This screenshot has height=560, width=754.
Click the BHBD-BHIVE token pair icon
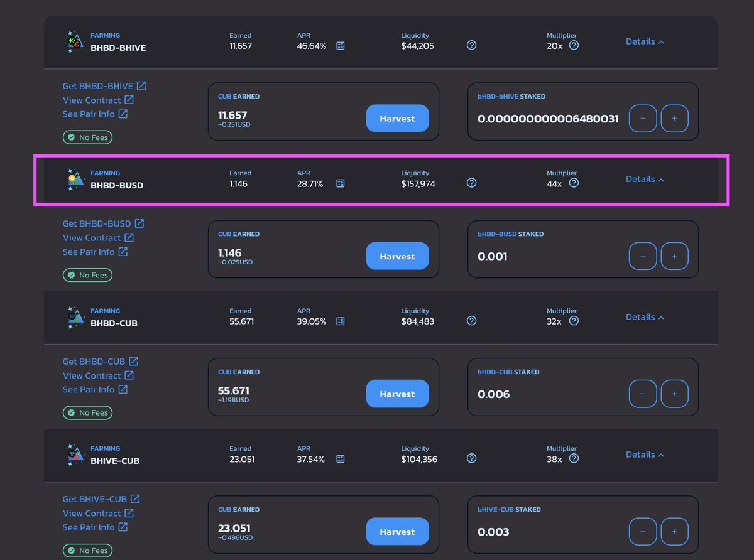(x=75, y=42)
